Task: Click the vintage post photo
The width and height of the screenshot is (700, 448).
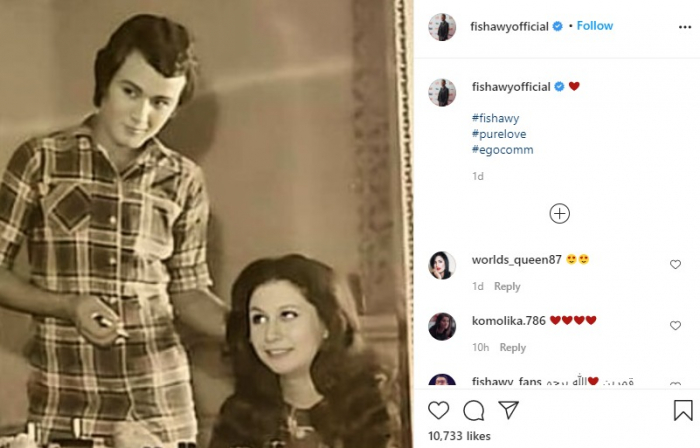Action: [x=206, y=224]
